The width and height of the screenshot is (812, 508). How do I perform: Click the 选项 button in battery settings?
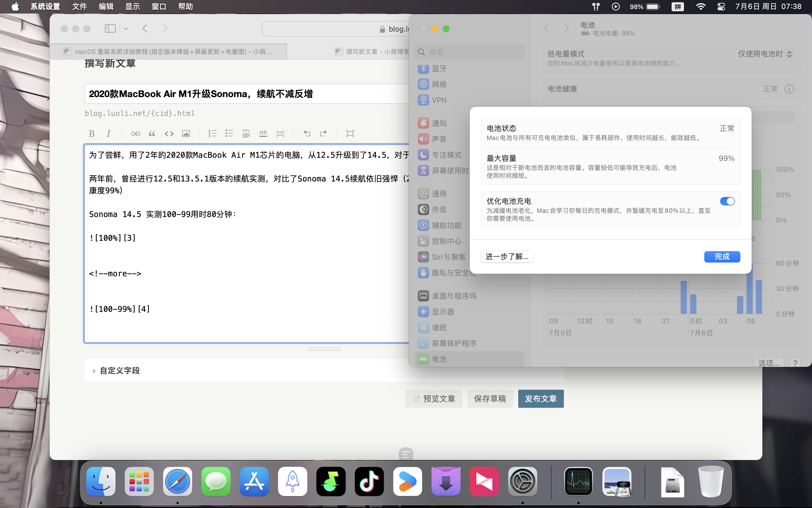pos(769,363)
